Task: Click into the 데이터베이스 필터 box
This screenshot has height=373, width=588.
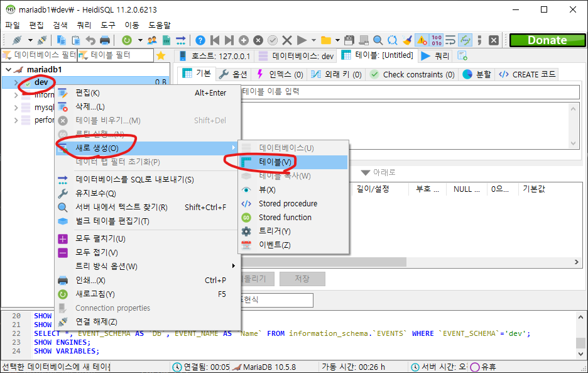Action: [x=39, y=55]
